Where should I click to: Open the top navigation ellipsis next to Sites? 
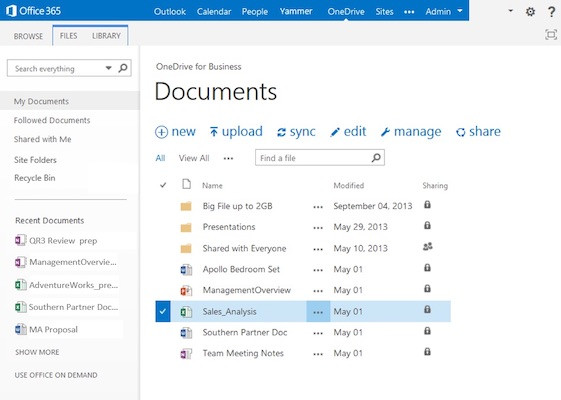(x=409, y=12)
